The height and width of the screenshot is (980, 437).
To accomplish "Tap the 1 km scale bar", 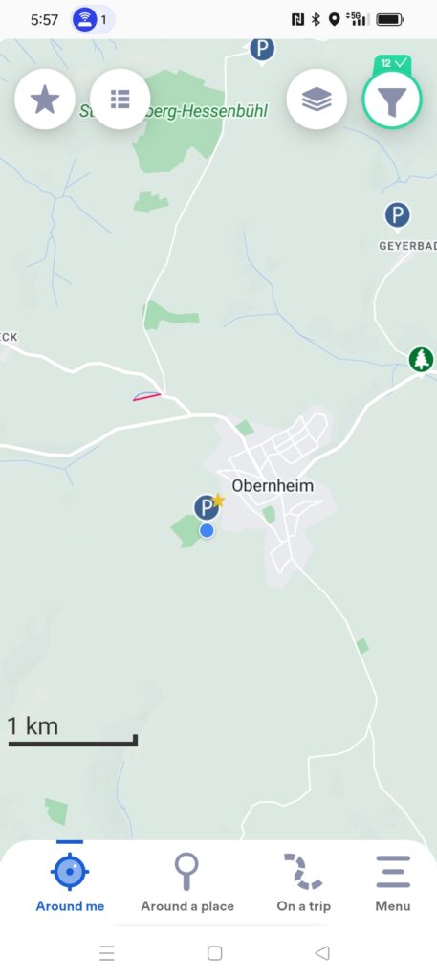I will point(73,731).
